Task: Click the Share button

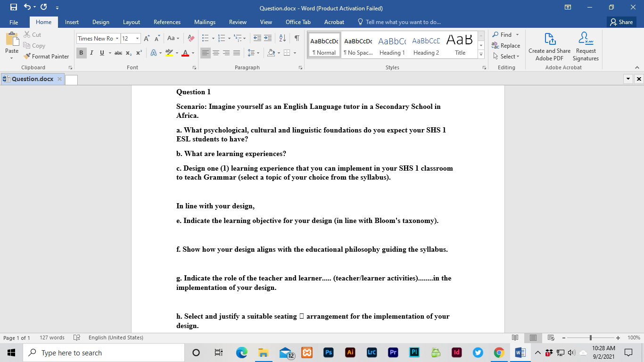Action: point(622,22)
